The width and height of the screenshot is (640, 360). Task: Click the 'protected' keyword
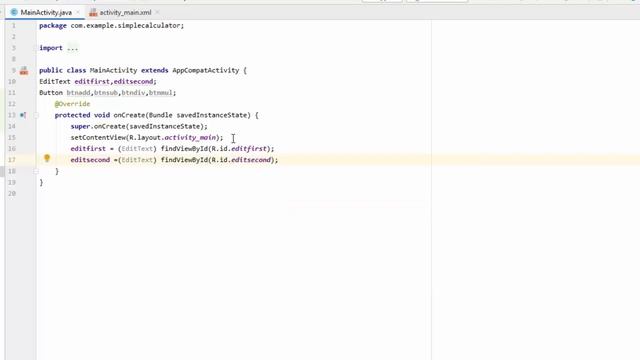click(72, 116)
